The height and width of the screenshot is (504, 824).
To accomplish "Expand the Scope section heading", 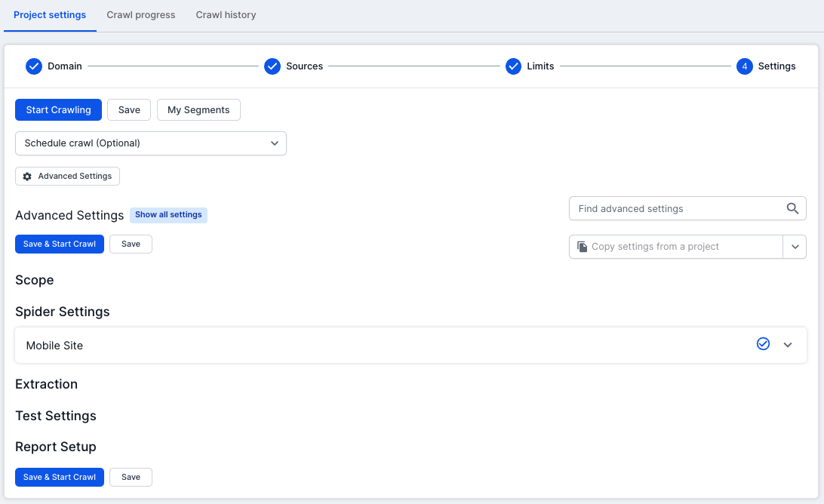I will coord(35,280).
